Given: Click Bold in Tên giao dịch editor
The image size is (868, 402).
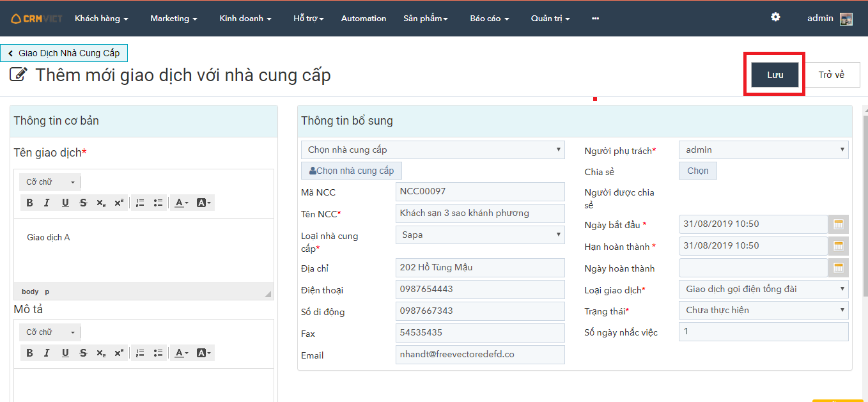Looking at the screenshot, I should 29,203.
